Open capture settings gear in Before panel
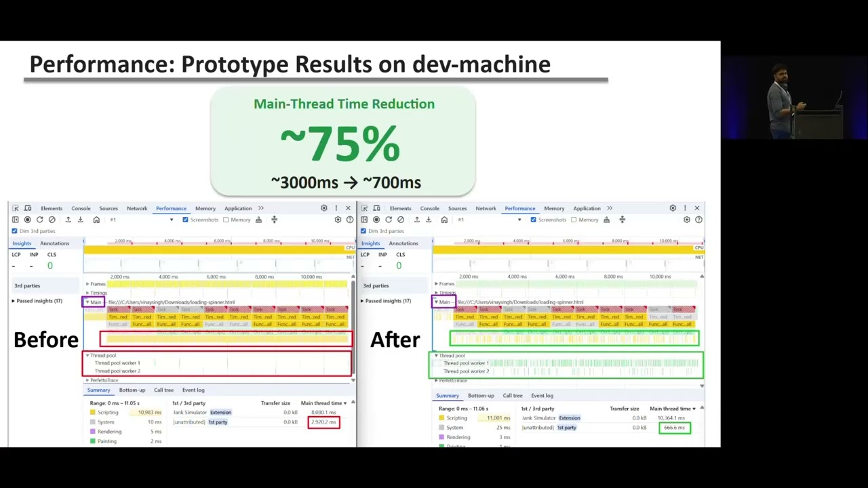Screen dimensions: 868x488 pyautogui.click(x=338, y=220)
